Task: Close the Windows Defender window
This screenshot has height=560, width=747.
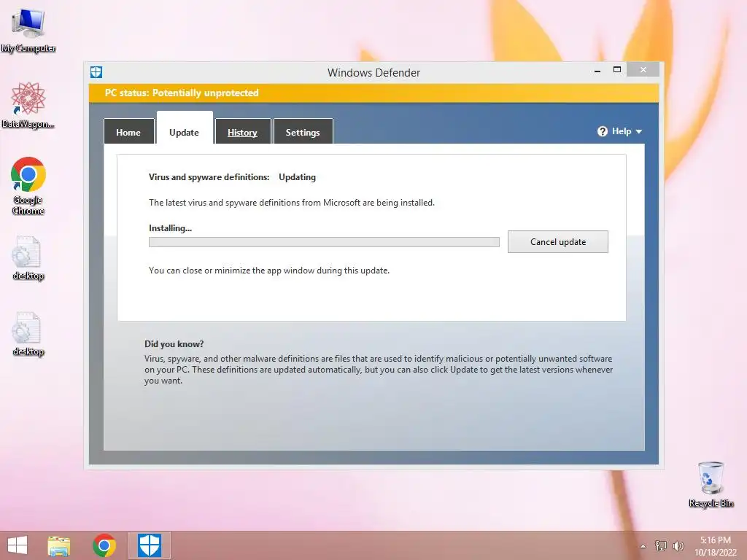Action: click(643, 69)
